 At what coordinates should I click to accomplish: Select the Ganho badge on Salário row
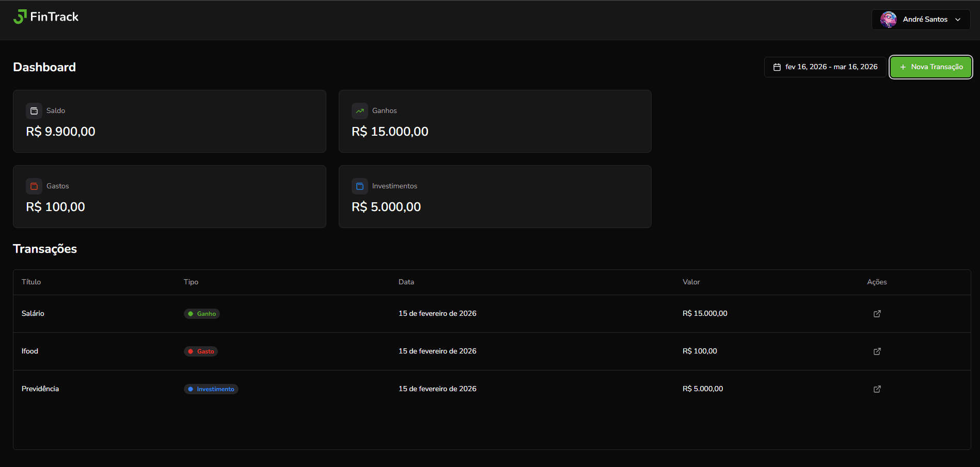click(x=201, y=313)
